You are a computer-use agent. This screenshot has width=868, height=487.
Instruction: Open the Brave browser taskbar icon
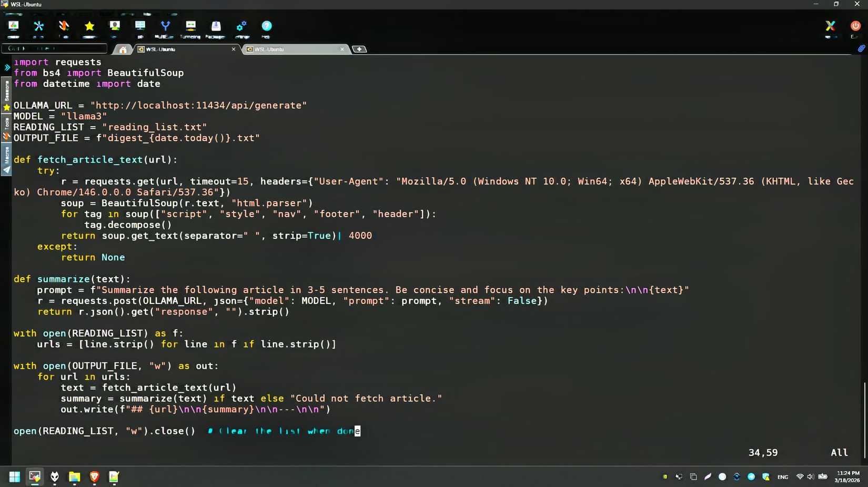click(94, 477)
